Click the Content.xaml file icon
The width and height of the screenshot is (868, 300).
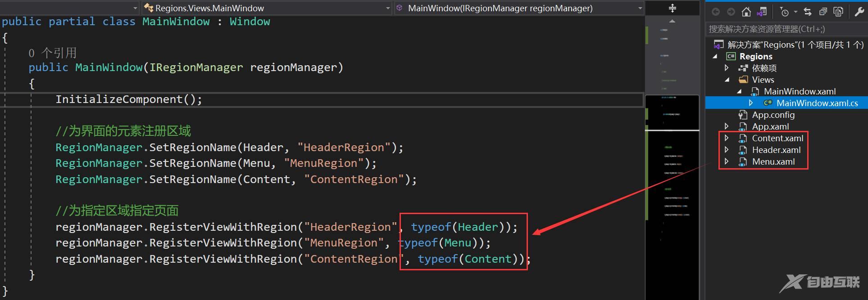(743, 138)
